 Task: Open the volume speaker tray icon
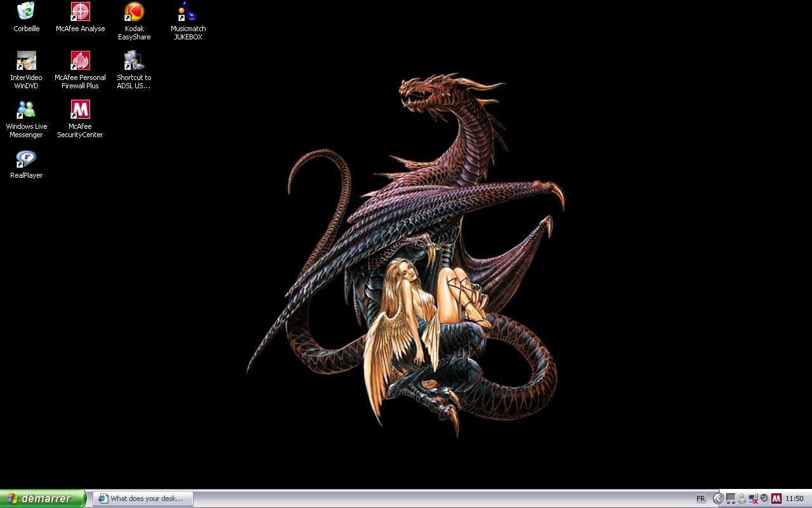click(x=764, y=498)
